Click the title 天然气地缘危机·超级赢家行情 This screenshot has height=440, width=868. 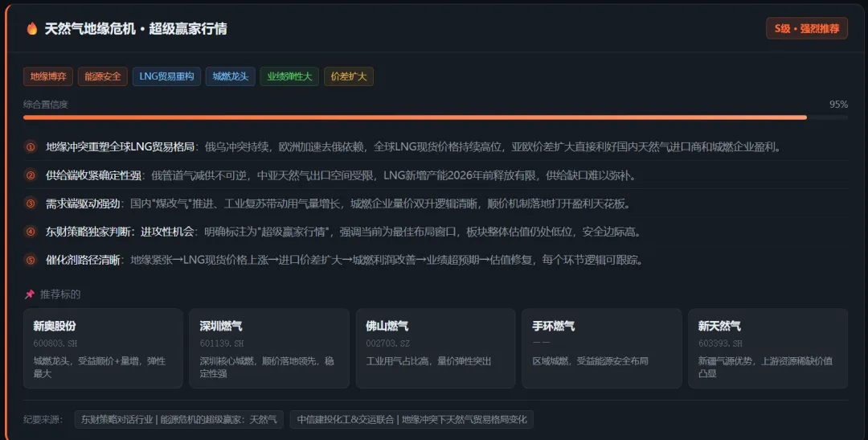tap(136, 28)
